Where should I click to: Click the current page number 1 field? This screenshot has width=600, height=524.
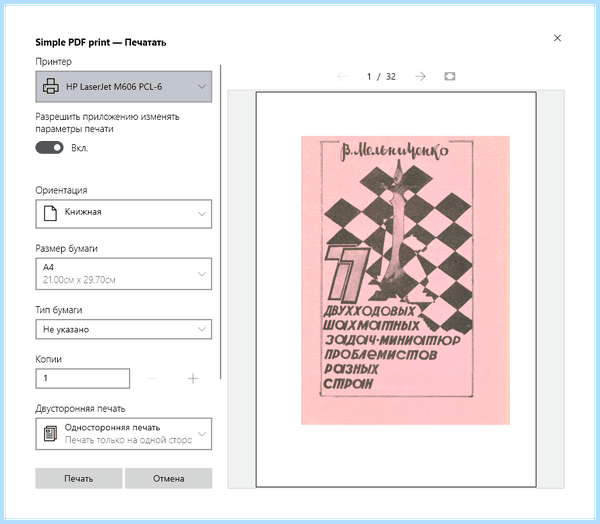coord(369,77)
